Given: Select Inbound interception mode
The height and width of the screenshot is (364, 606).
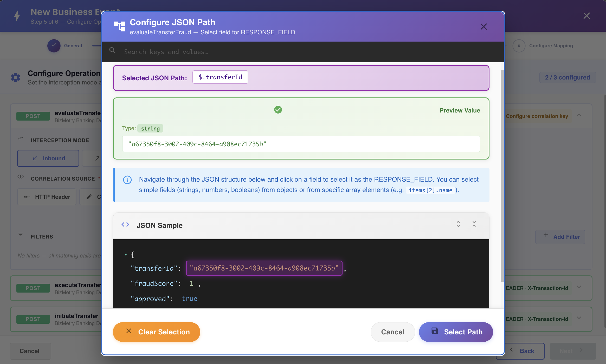Looking at the screenshot, I should (48, 158).
